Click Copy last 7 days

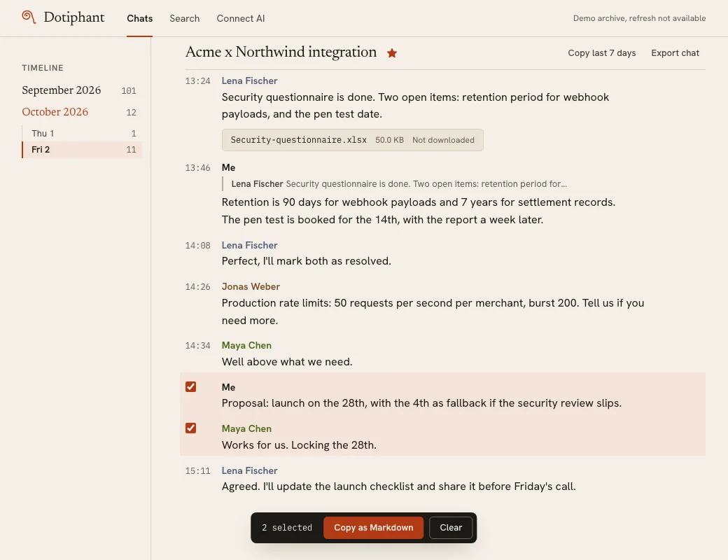602,53
